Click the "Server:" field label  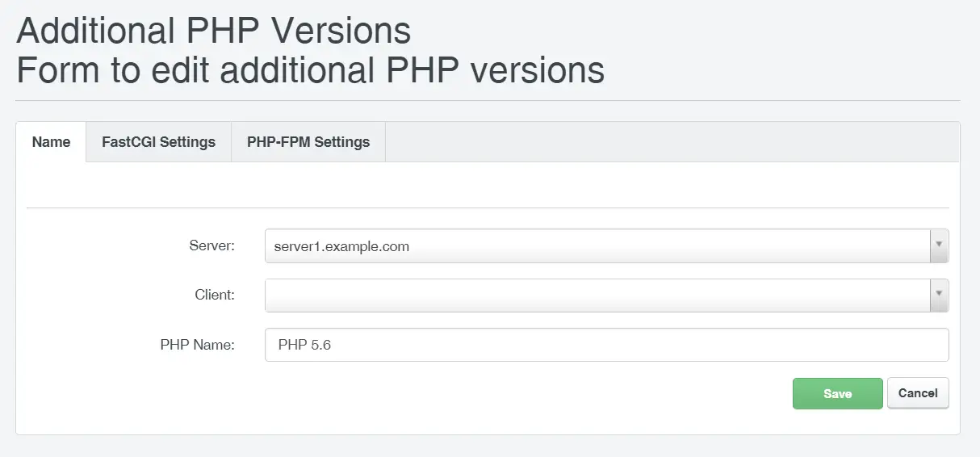click(211, 245)
